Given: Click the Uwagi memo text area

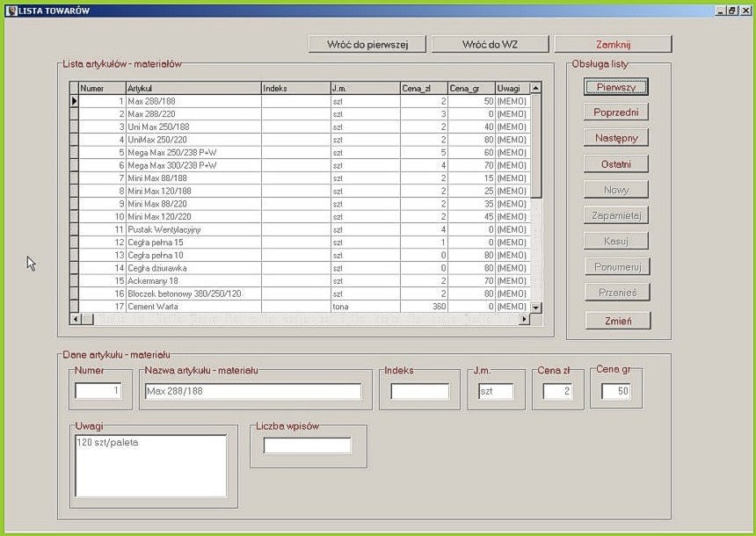Looking at the screenshot, I should (151, 466).
